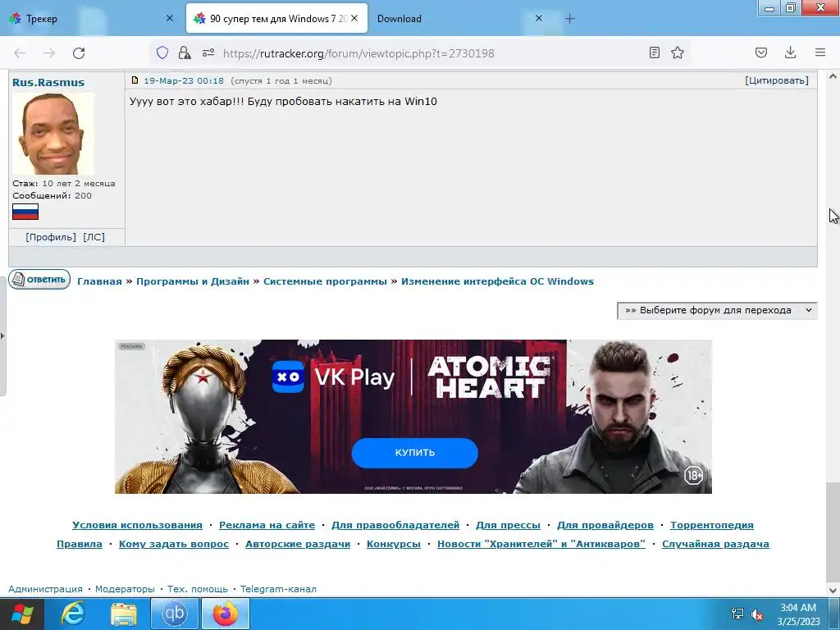Open the Windows Start menu
The height and width of the screenshot is (630, 840).
[x=22, y=614]
